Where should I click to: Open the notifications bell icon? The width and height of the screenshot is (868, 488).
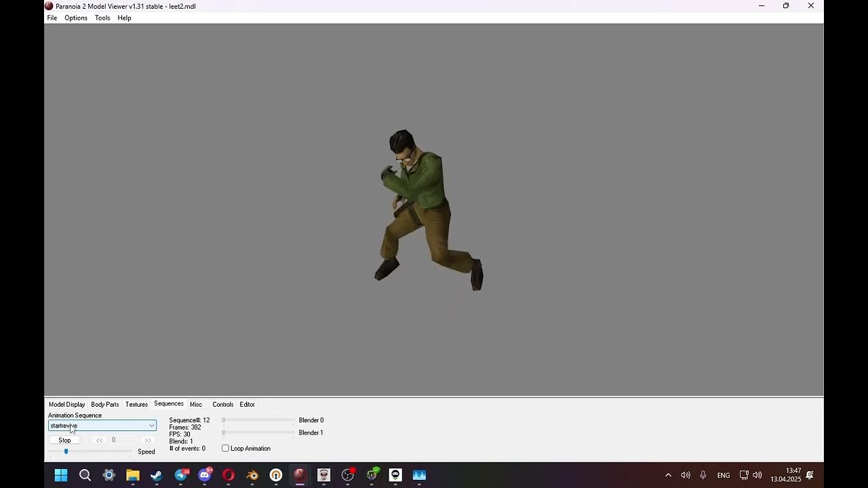[x=810, y=475]
